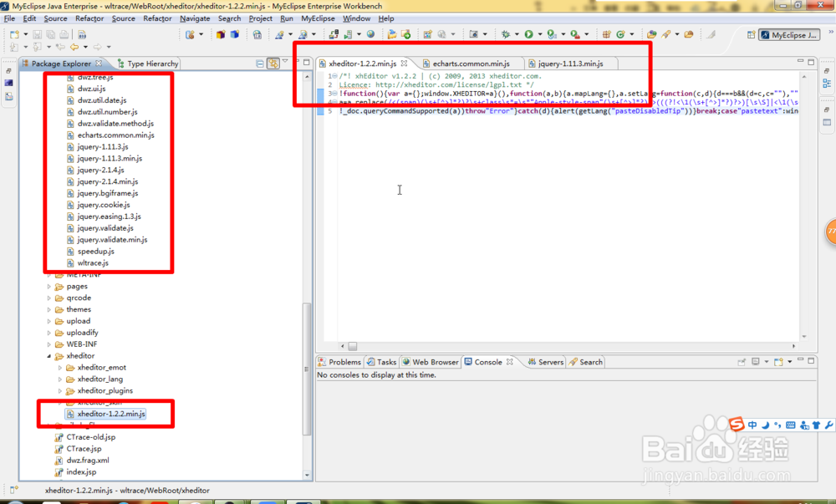
Task: Close the xheditor-1.2.2.min.js editor tab
Action: tap(404, 63)
